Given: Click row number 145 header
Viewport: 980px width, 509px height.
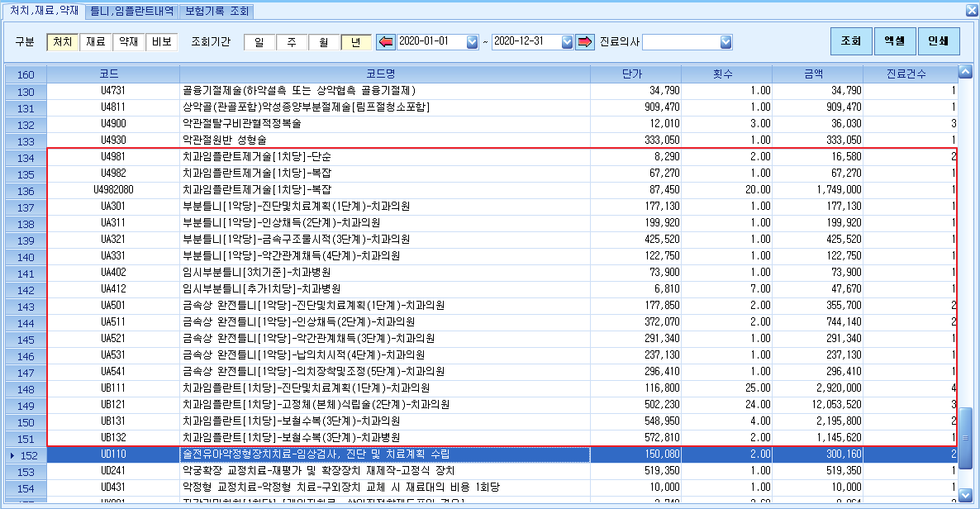Looking at the screenshot, I should tap(26, 340).
